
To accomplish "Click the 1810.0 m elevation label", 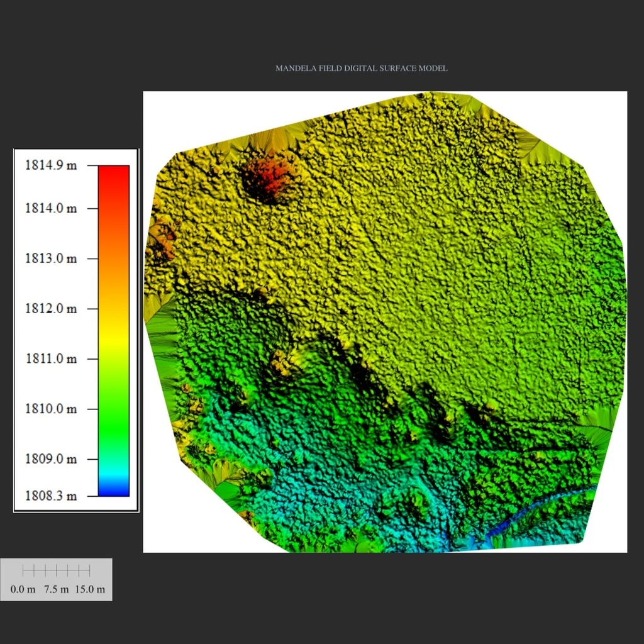I will [x=51, y=409].
